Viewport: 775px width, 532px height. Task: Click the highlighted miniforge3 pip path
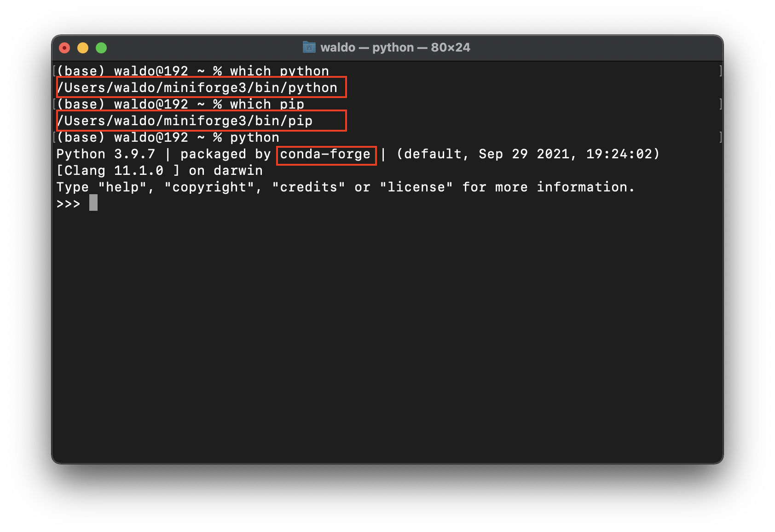click(185, 121)
